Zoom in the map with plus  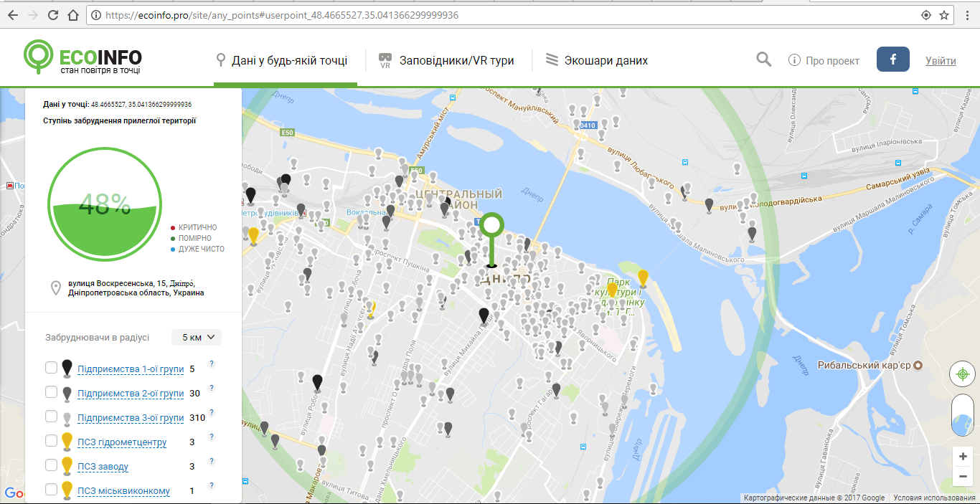pos(962,457)
